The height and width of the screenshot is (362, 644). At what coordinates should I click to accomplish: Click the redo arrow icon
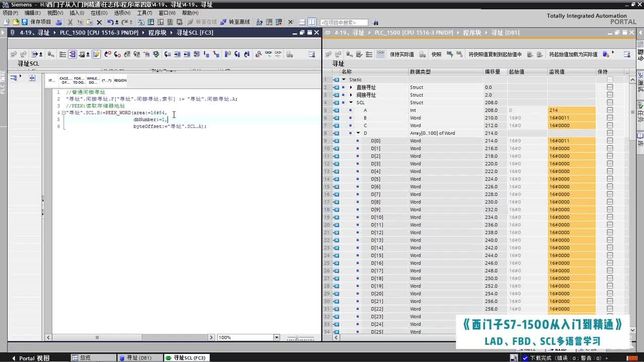point(124,22)
